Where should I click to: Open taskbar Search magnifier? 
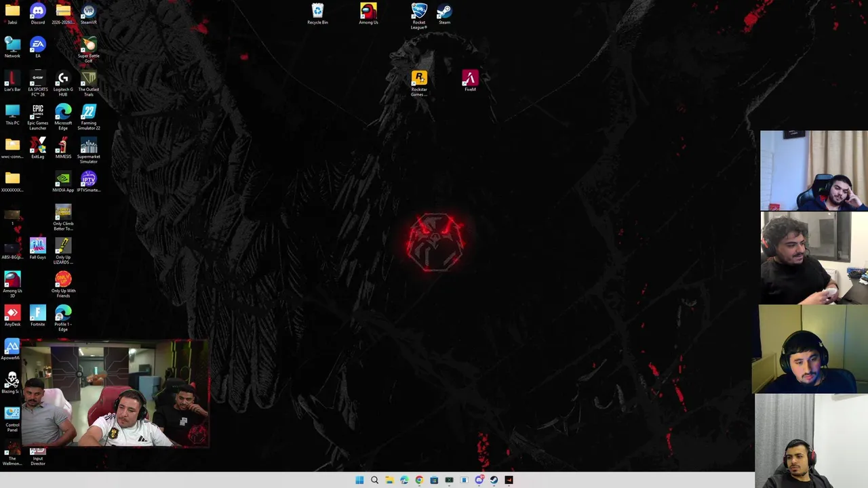click(374, 480)
